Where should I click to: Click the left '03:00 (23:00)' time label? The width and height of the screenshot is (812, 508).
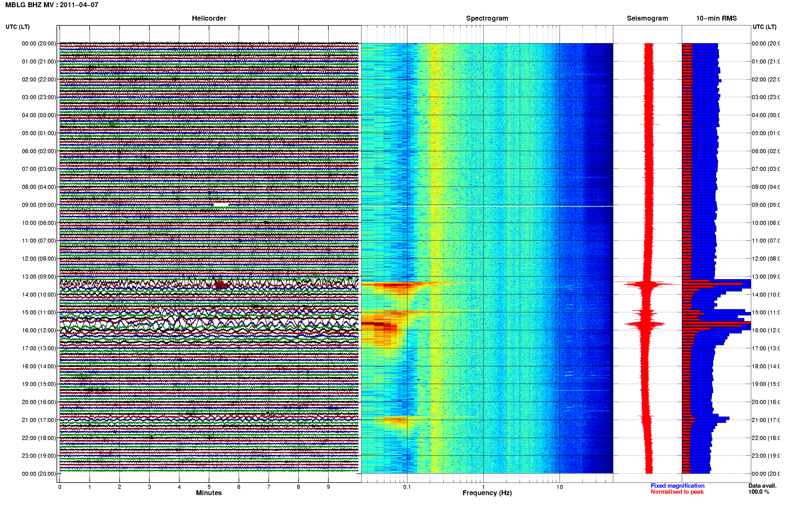tap(39, 97)
